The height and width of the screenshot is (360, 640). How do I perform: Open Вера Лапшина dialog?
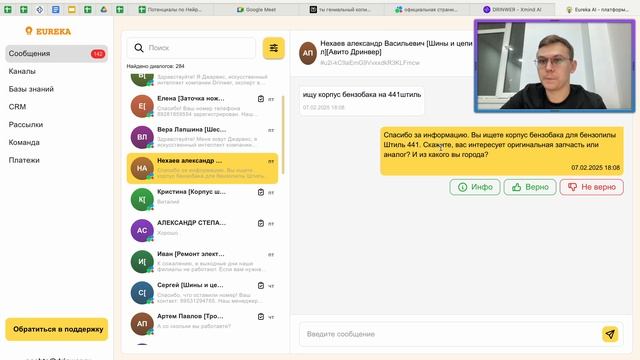[202, 137]
